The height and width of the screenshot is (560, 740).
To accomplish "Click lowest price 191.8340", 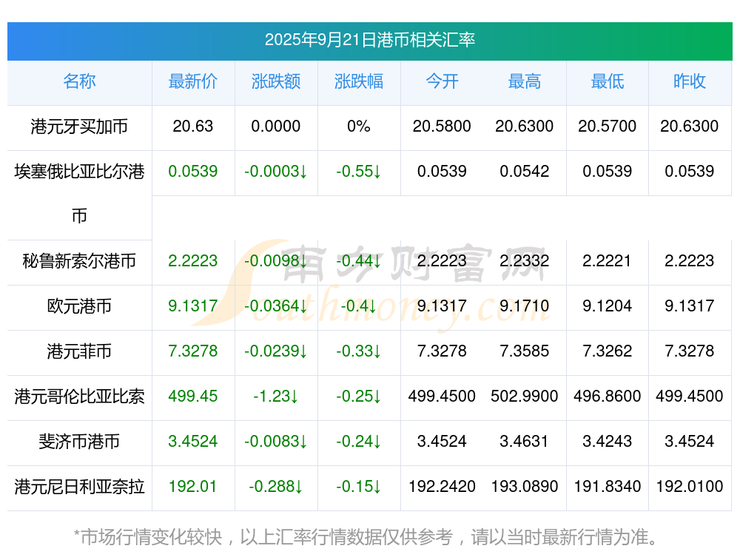I will click(x=608, y=487).
